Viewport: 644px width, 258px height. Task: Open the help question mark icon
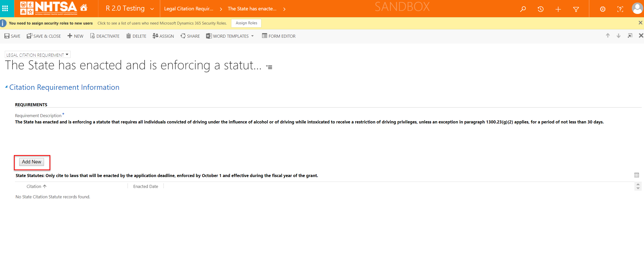click(620, 9)
